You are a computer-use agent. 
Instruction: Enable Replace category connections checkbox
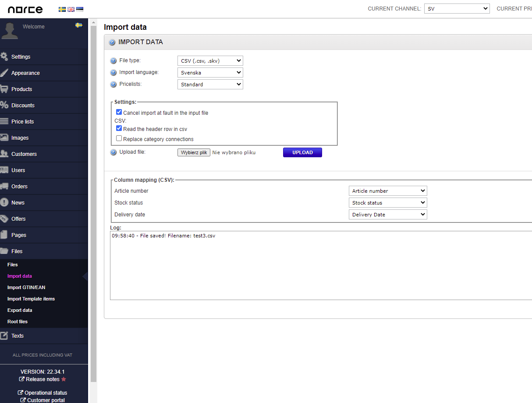click(119, 139)
